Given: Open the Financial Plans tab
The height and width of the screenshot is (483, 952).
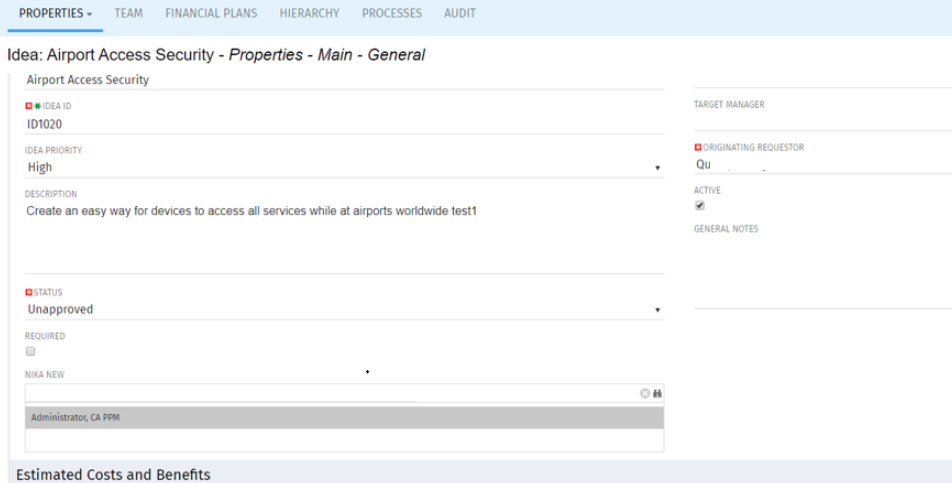Looking at the screenshot, I should 211,13.
